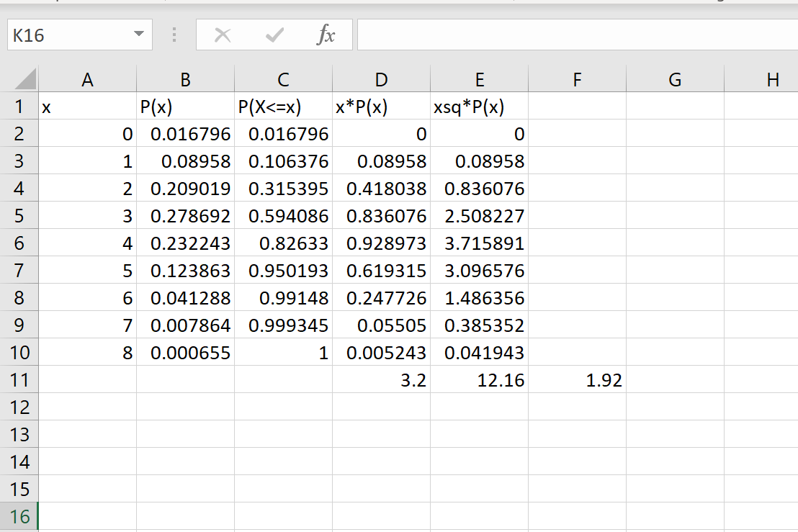Select column D header

coord(381,79)
